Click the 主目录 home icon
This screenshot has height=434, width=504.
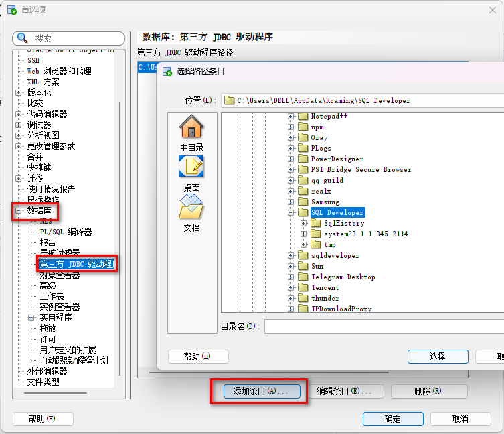pyautogui.click(x=191, y=126)
